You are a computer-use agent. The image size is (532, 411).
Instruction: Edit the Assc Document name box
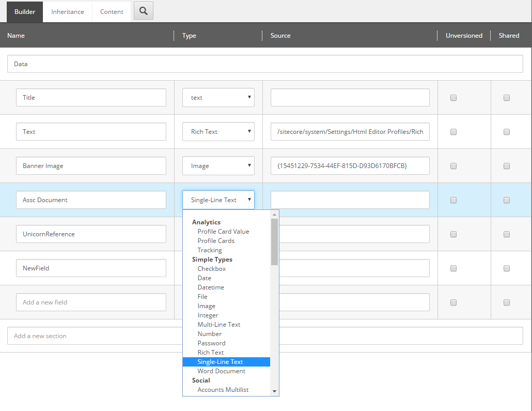click(x=91, y=200)
